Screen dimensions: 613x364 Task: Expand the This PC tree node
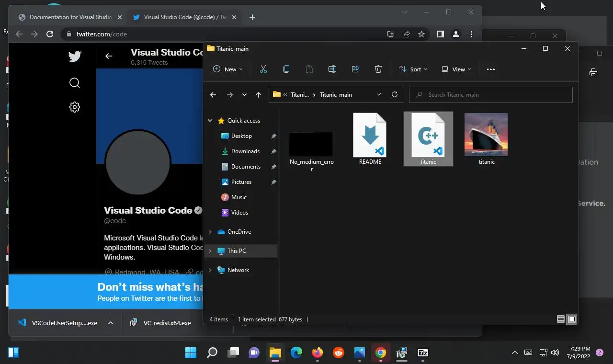point(210,251)
